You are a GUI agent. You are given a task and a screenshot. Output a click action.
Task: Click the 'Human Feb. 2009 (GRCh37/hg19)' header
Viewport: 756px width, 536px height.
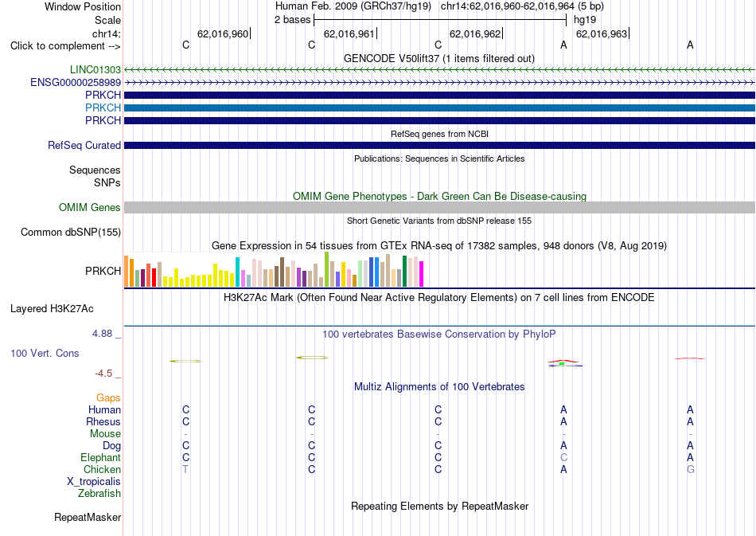[354, 6]
